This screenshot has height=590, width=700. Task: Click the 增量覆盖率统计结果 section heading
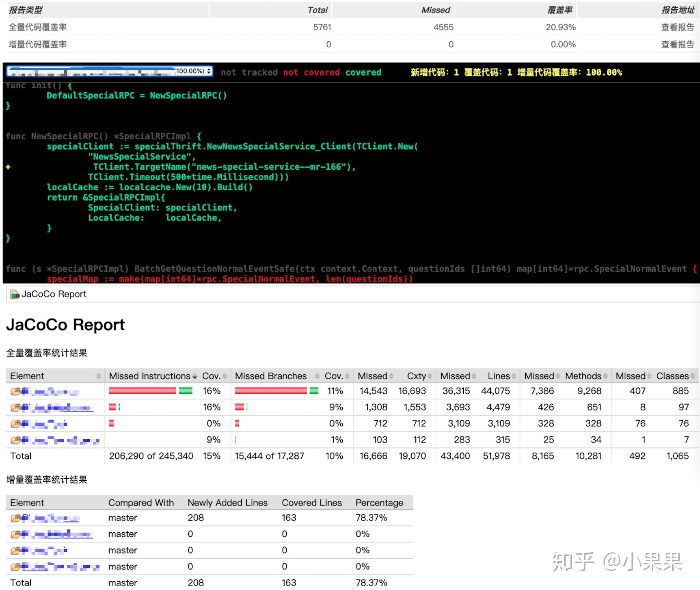(47, 479)
